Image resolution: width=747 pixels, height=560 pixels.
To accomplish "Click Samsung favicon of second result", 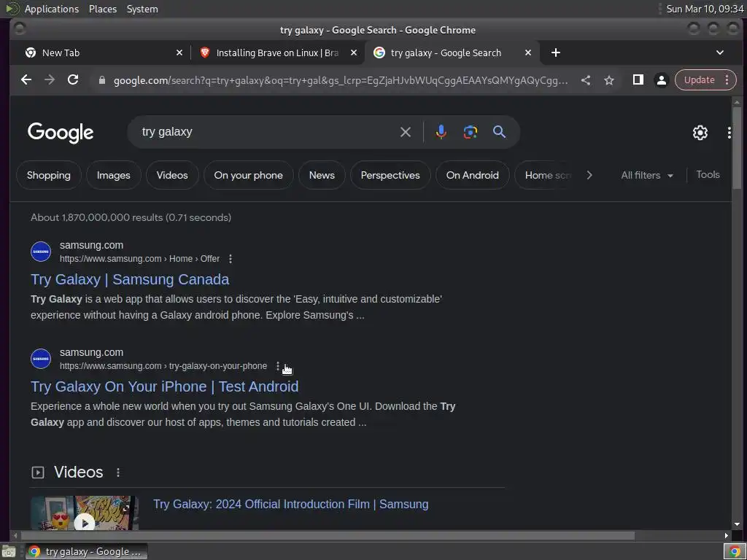I will [41, 359].
